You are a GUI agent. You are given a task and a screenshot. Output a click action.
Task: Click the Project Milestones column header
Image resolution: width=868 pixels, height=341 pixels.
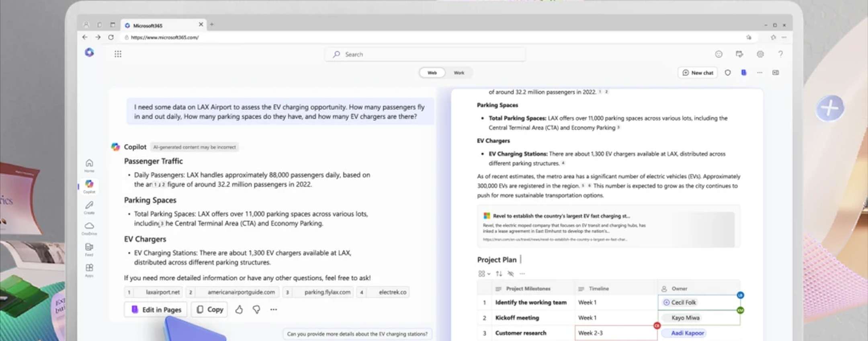[533, 289]
